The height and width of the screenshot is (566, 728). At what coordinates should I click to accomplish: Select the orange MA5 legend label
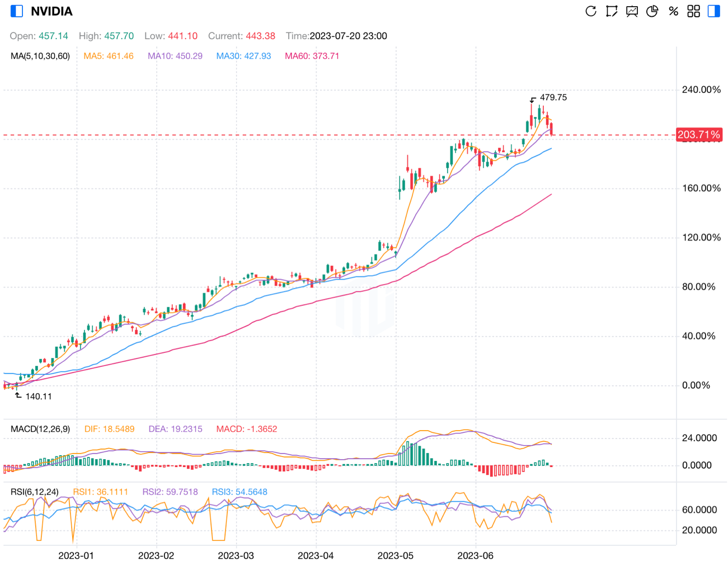coord(109,56)
